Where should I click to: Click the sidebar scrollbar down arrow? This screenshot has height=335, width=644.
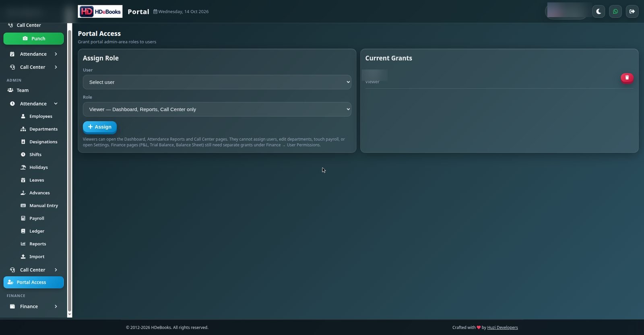click(70, 314)
